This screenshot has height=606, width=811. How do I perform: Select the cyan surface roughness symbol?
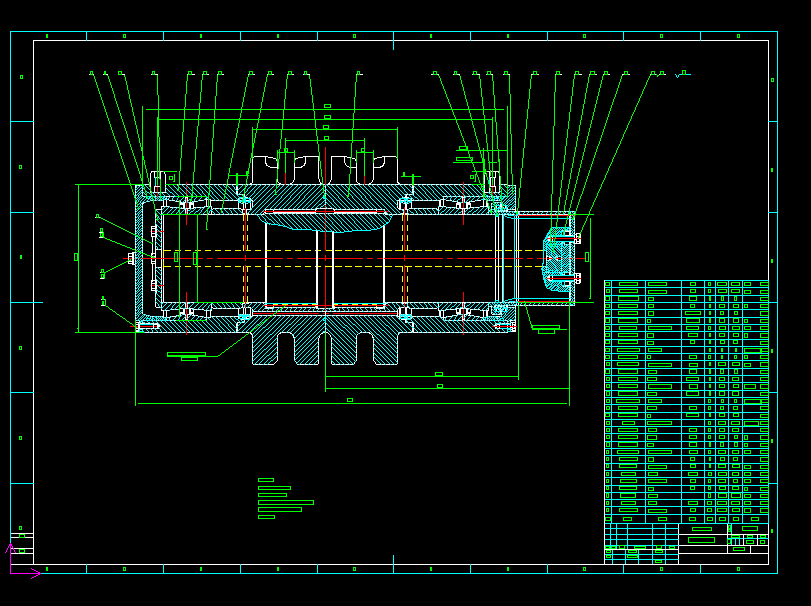point(682,74)
